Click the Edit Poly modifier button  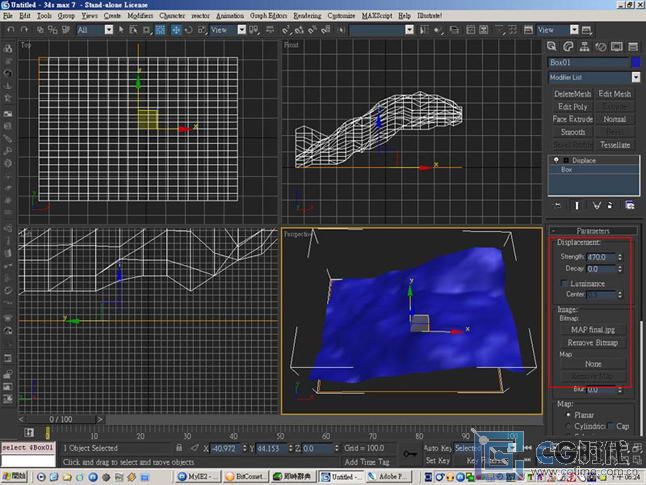pyautogui.click(x=572, y=106)
